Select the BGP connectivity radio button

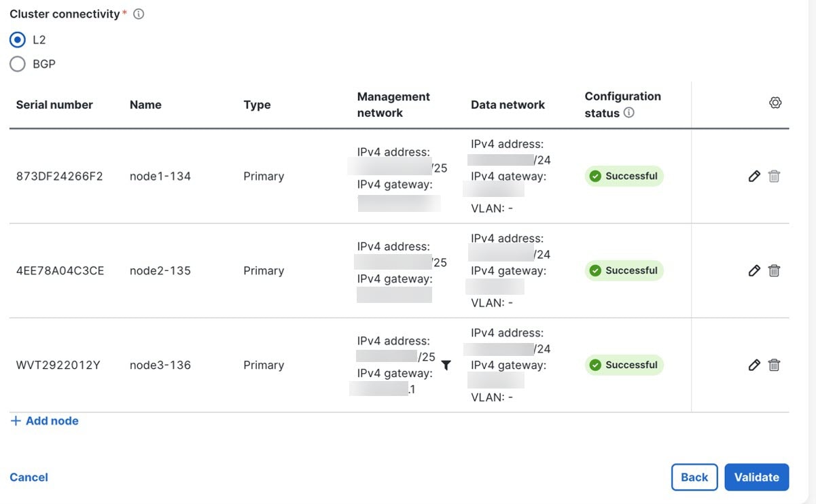[18, 65]
